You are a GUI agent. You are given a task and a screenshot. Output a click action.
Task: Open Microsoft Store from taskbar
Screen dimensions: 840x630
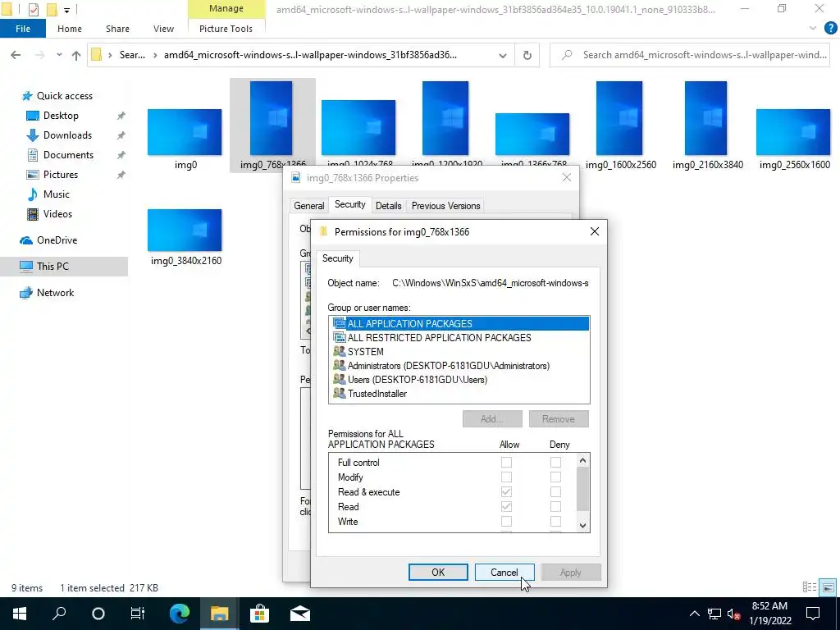(259, 614)
